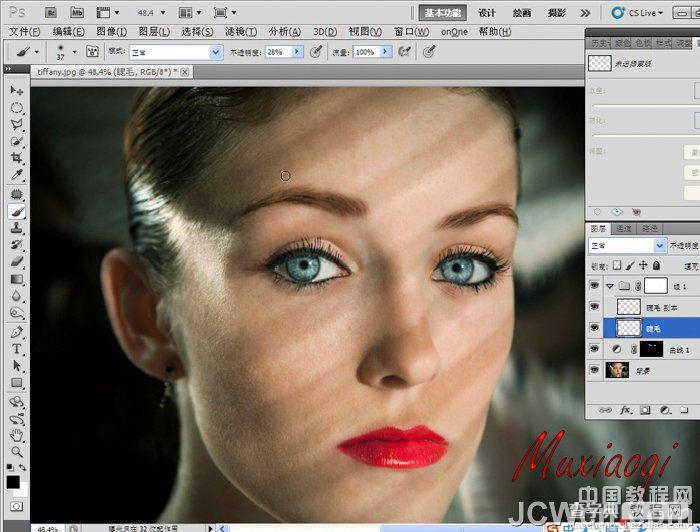Open brush mode dropdown in options bar

(216, 52)
